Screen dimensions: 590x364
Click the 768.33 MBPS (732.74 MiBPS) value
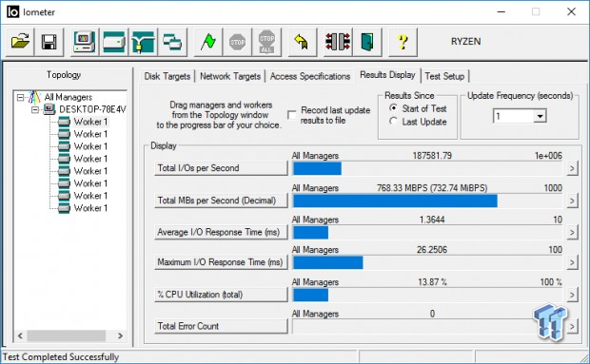[x=432, y=188]
